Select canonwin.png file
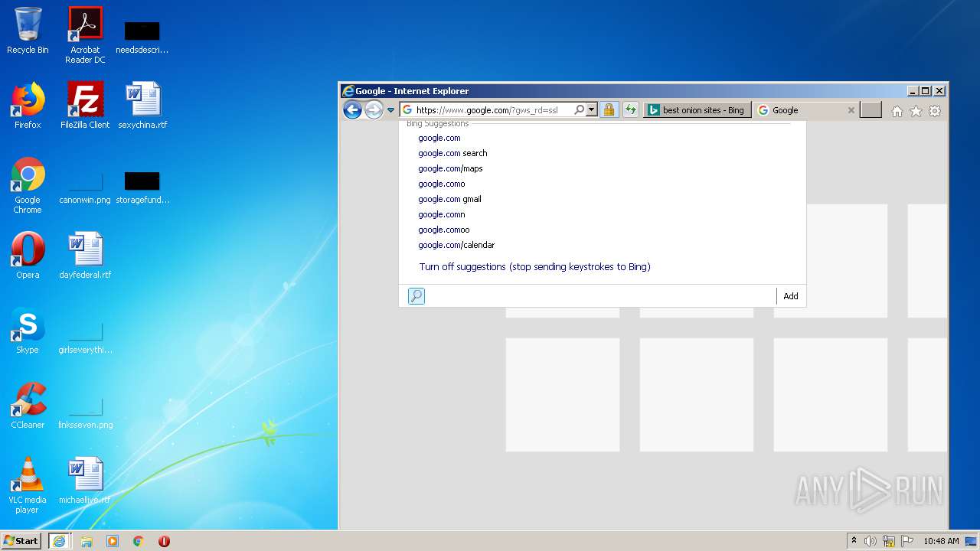980x551 pixels. 85,188
